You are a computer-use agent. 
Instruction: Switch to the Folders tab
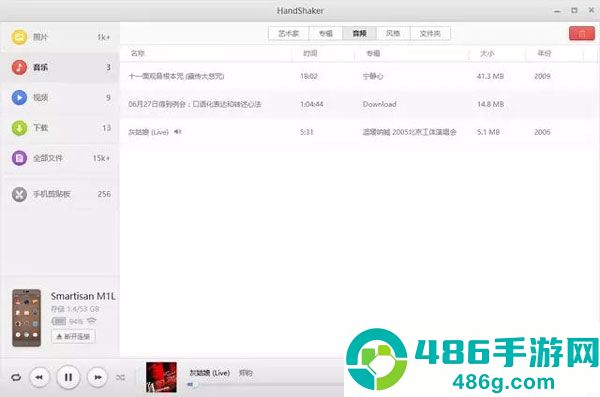(430, 34)
